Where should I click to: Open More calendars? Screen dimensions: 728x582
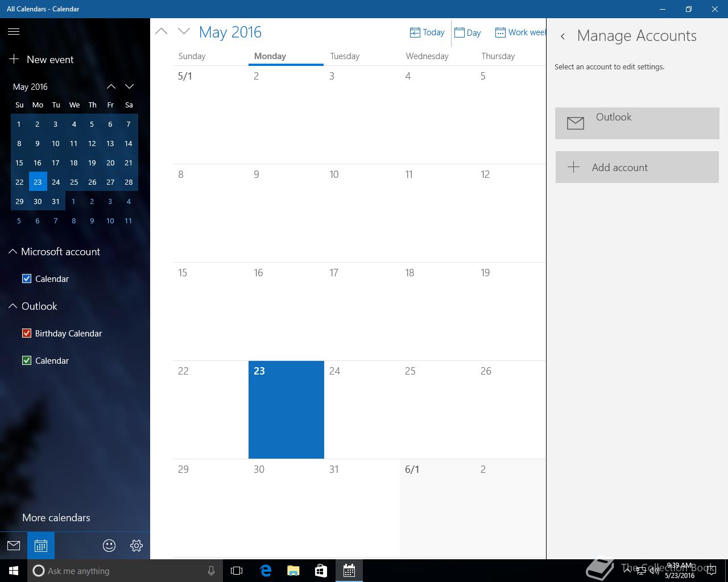coord(56,518)
